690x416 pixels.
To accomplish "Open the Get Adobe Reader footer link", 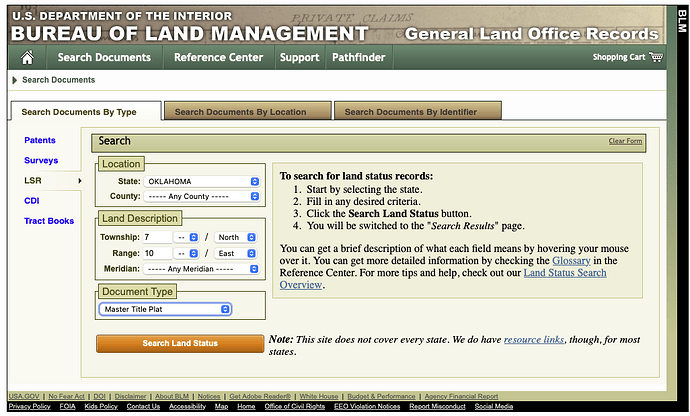I will tap(260, 397).
